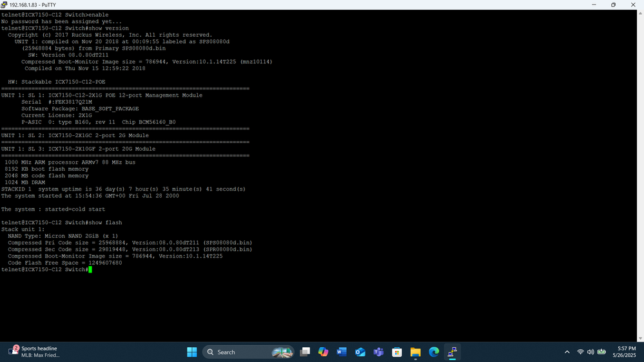Minimize the PuTTY window
This screenshot has width=644, height=362.
pyautogui.click(x=594, y=5)
